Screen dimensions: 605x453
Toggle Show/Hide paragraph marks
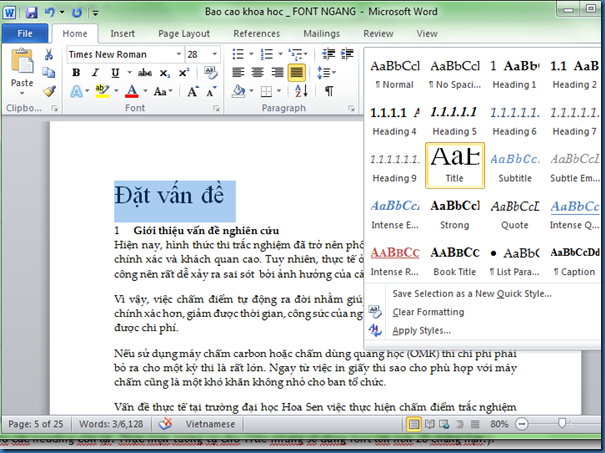coord(329,91)
